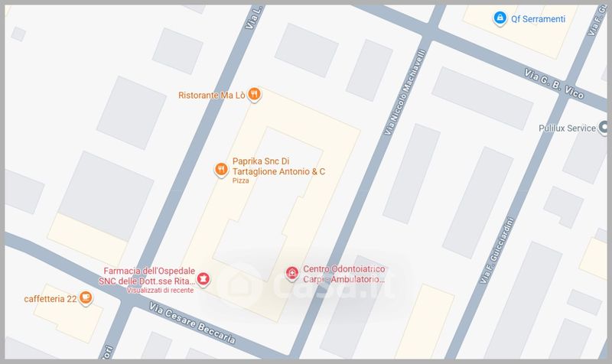
Task: Select the Via G. B. Vico road label
Action: (554, 84)
